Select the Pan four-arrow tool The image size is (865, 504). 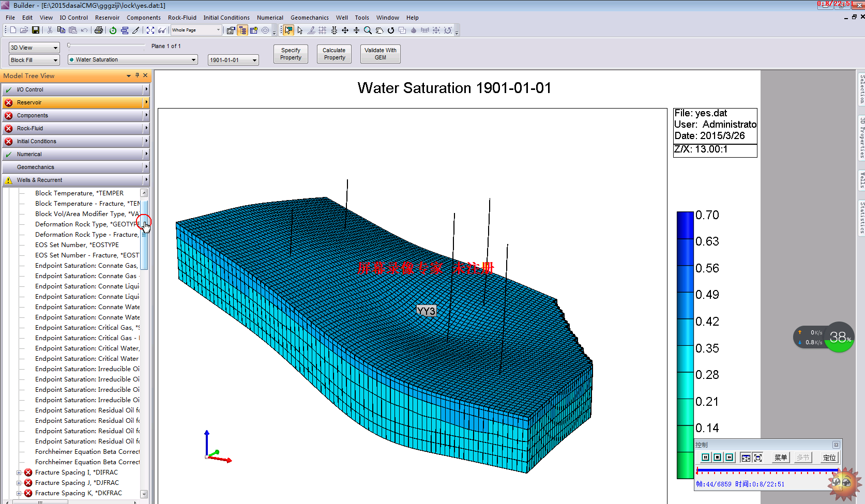click(345, 30)
